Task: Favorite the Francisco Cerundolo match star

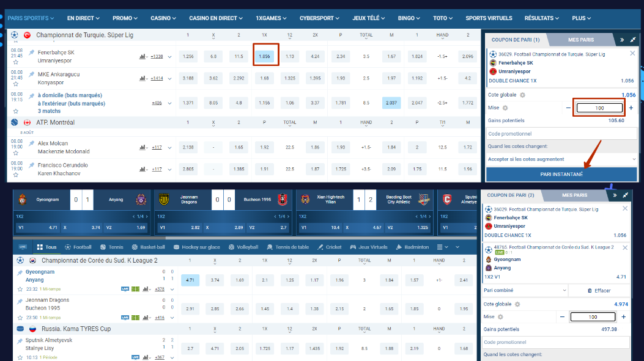Action: (x=16, y=175)
